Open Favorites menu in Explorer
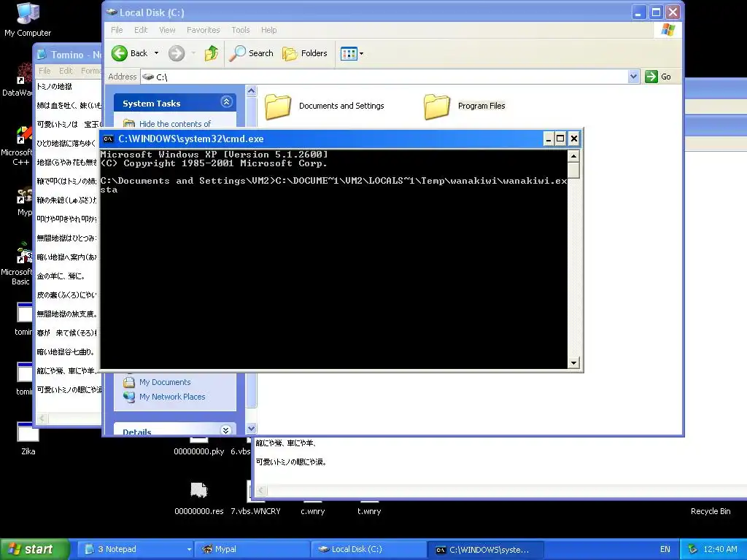 204,30
